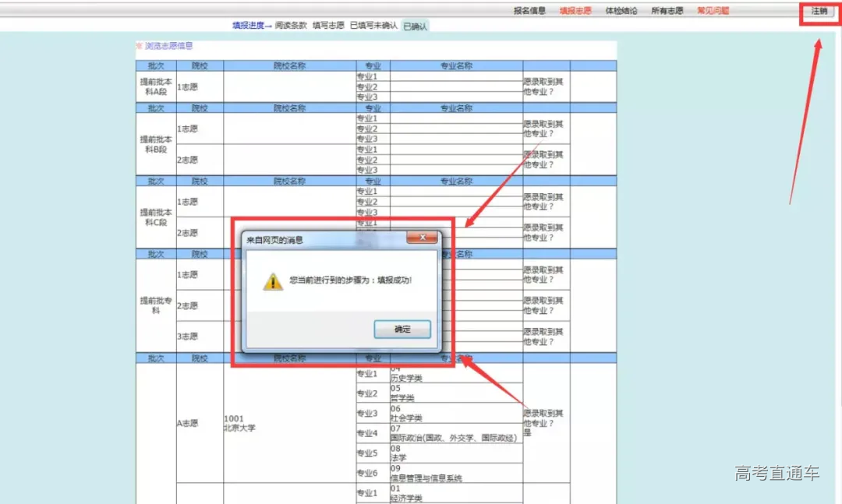Click the 注销 logout button

click(819, 11)
